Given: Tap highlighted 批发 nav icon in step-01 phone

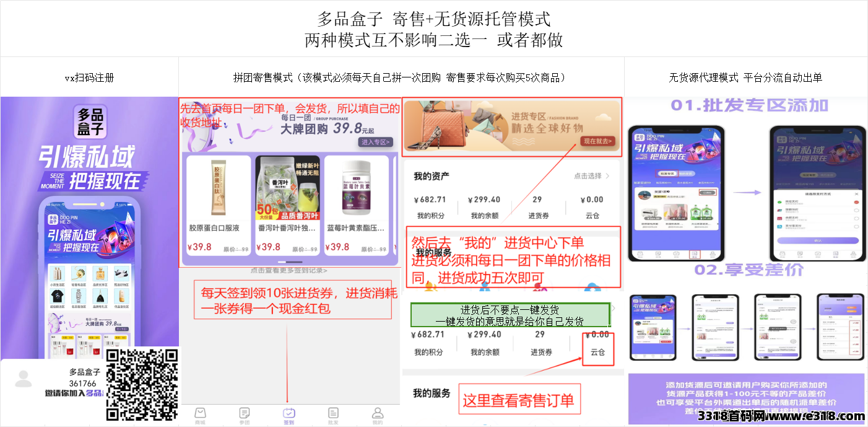Looking at the screenshot, I should (695, 254).
